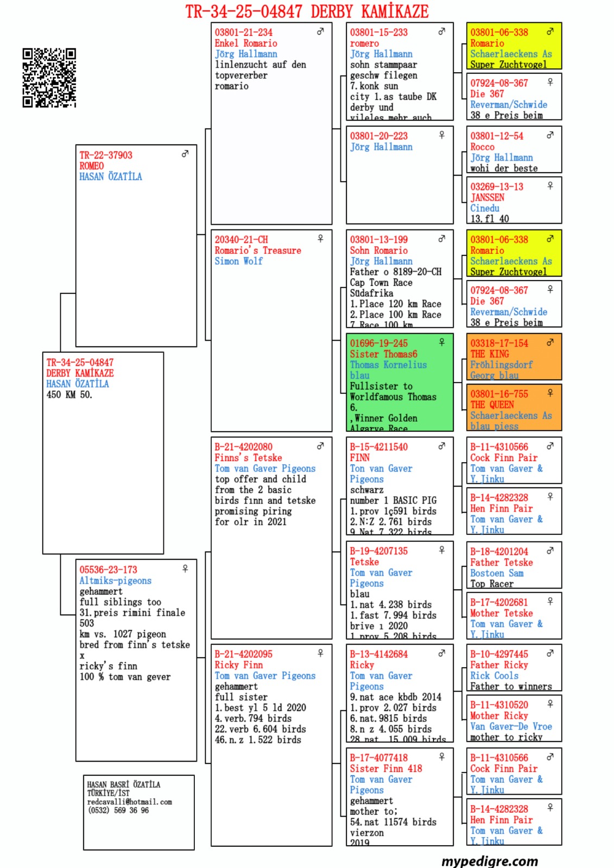This screenshot has height=868, width=614.
Task: Click the female symbol in Ricky Finn box
Action: point(320,653)
